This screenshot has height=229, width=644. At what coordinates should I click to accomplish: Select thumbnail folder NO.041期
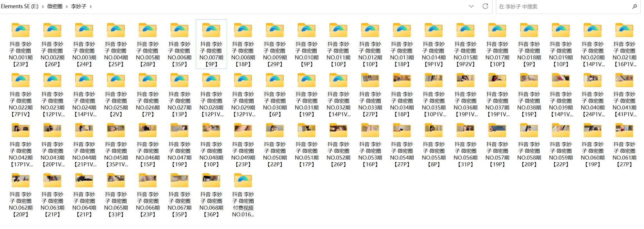coord(624,95)
